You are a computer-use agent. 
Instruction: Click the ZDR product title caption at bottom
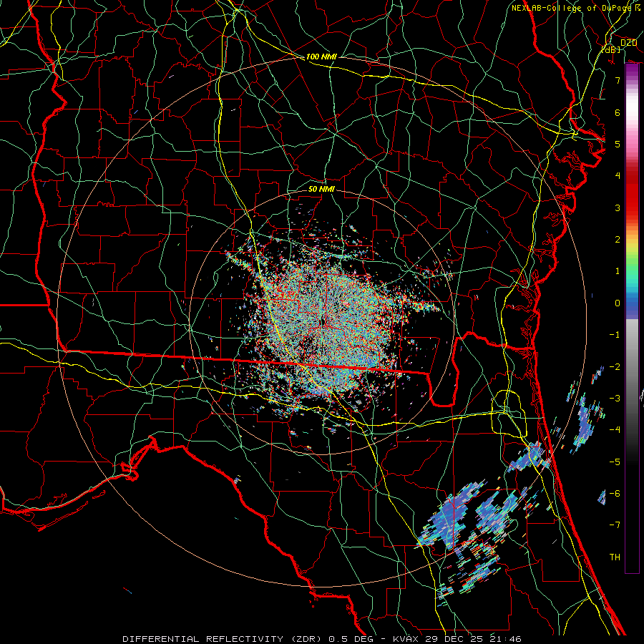coord(322,639)
